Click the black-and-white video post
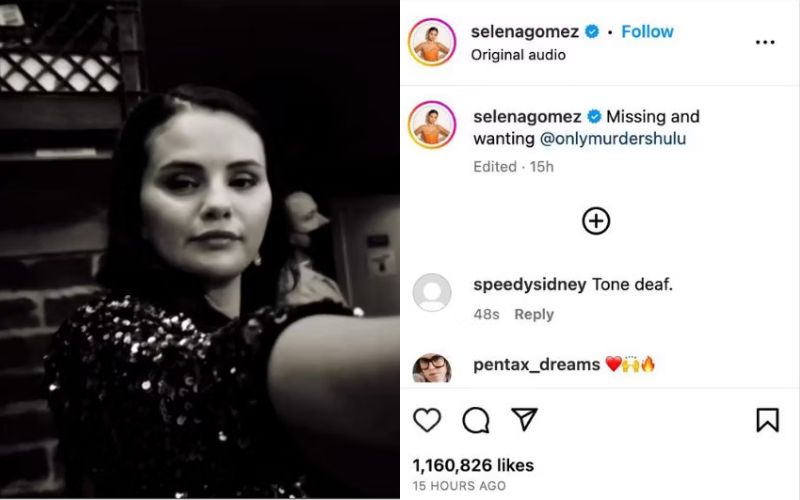Image resolution: width=800 pixels, height=500 pixels. [200, 250]
